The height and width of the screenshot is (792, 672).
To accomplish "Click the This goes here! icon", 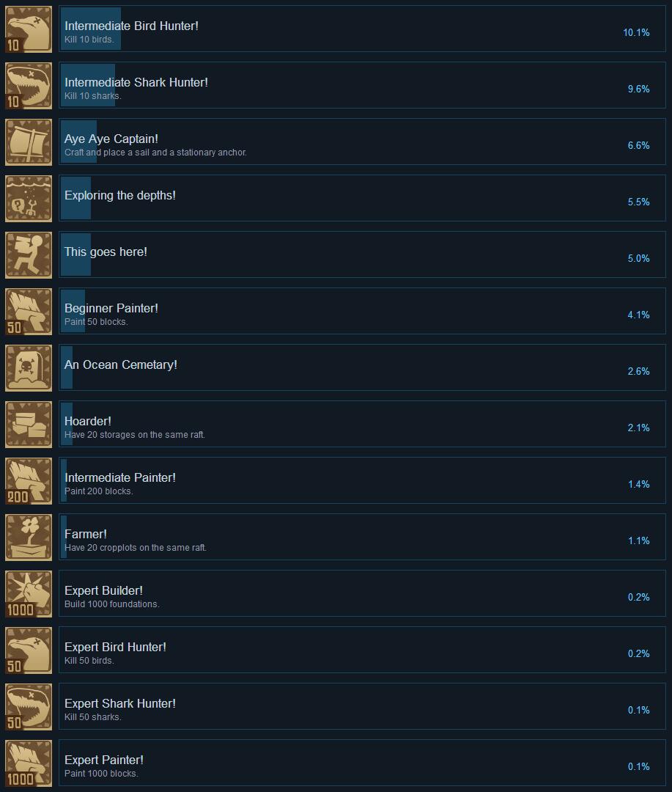I will coord(29,256).
